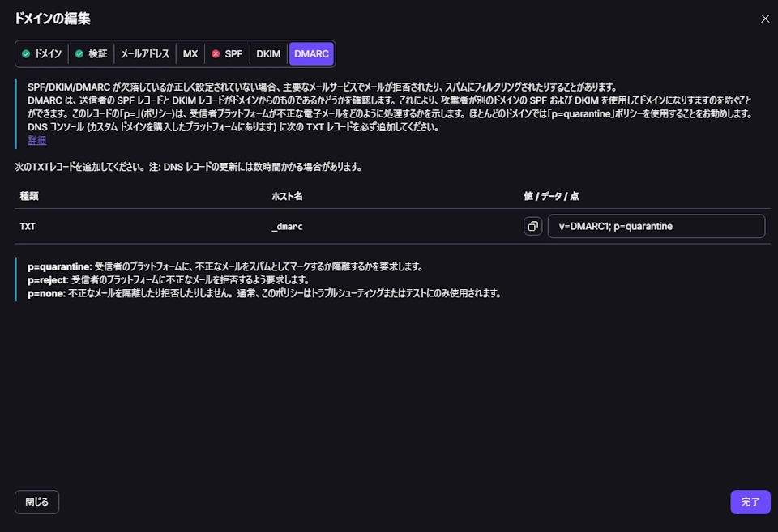The height and width of the screenshot is (532, 778).
Task: Click the green verification icon on the 検証 tab
Action: 79,53
